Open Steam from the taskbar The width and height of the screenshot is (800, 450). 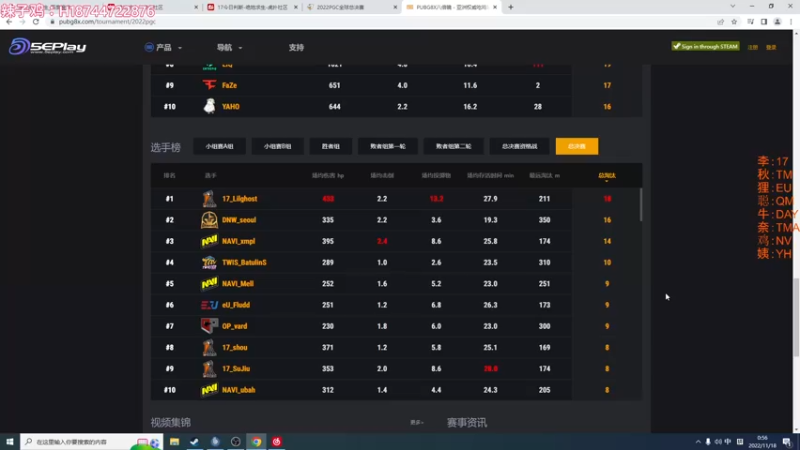[194, 441]
